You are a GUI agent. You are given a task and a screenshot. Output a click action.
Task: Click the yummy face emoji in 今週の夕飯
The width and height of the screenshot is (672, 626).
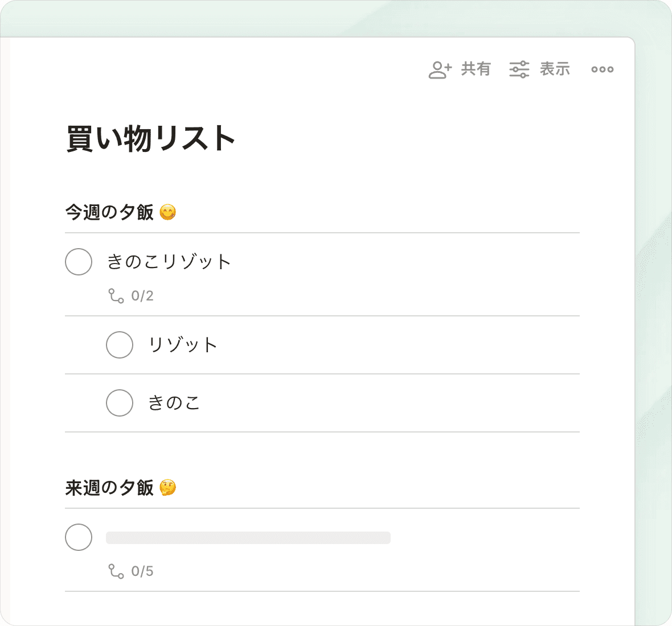(168, 212)
